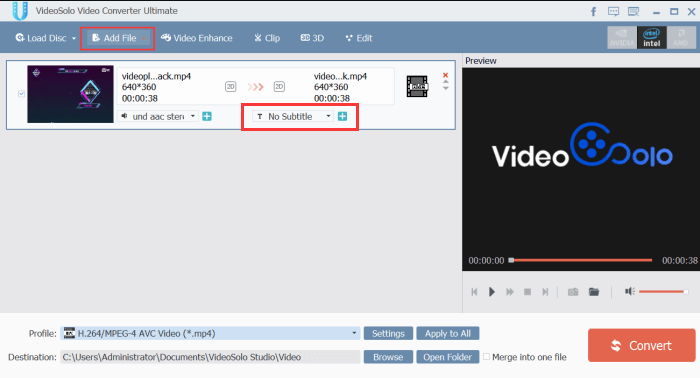Expand the Load Disc dropdown arrow
The width and height of the screenshot is (700, 378).
pos(74,38)
